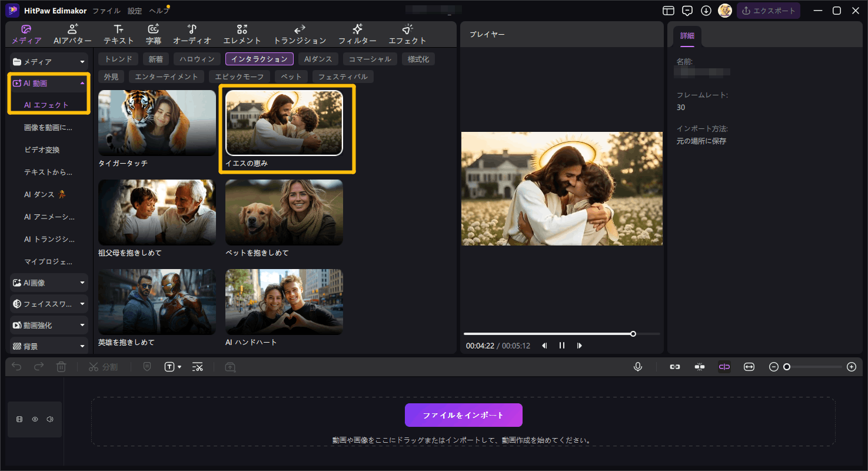Open the エフェクト toolbar icon
Viewport: 868px width, 471px height.
click(407, 34)
